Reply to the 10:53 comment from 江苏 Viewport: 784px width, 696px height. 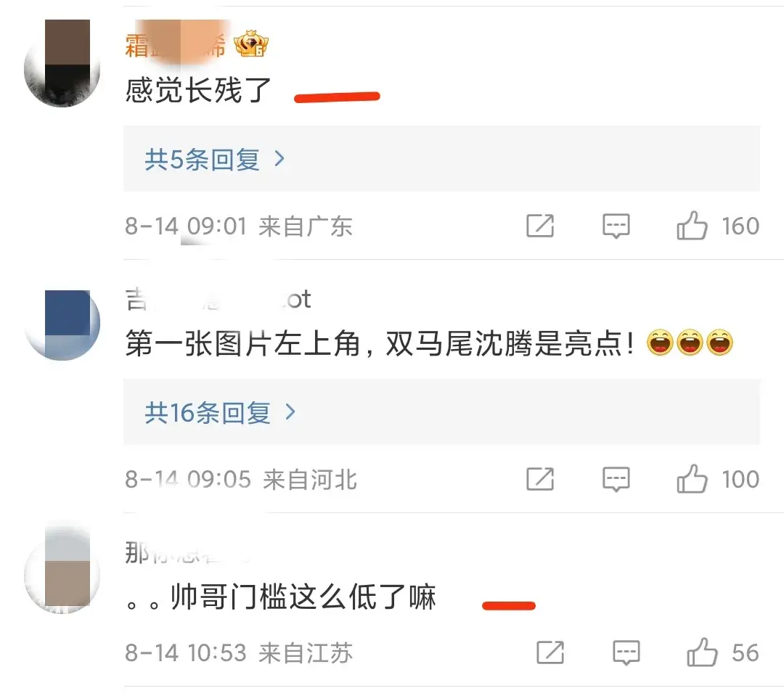coord(626,653)
